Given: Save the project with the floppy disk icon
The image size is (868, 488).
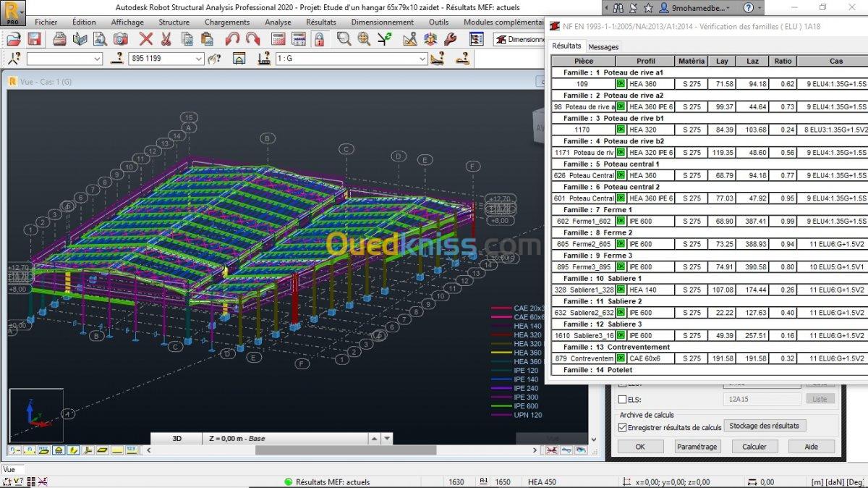Looking at the screenshot, I should click(x=34, y=39).
